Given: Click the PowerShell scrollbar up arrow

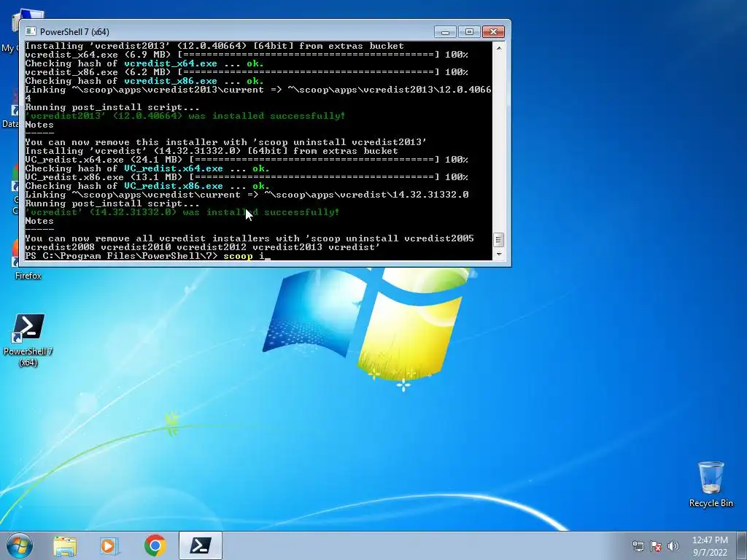Looking at the screenshot, I should (498, 48).
